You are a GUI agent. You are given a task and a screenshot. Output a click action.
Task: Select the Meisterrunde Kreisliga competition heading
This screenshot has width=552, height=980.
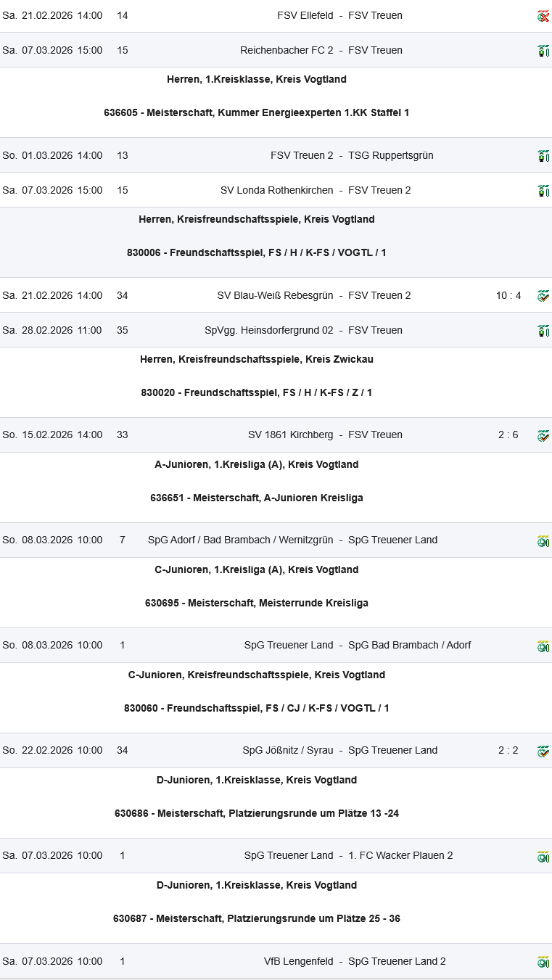257,604
